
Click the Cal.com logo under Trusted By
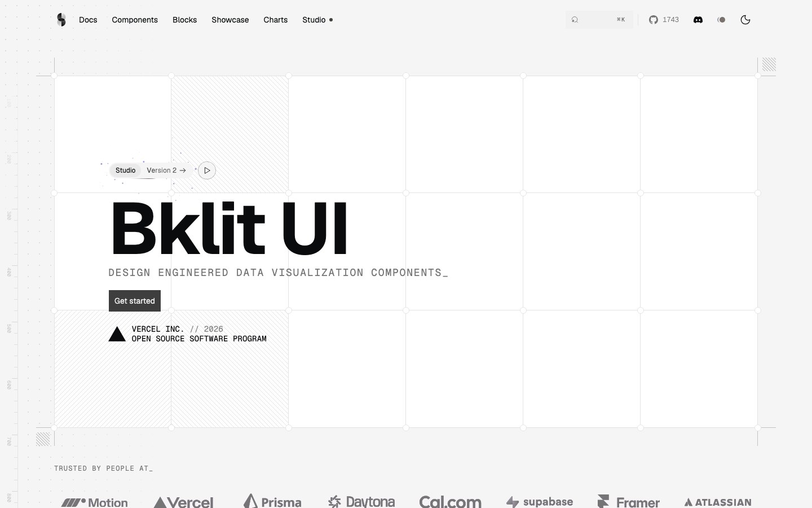coord(450,501)
